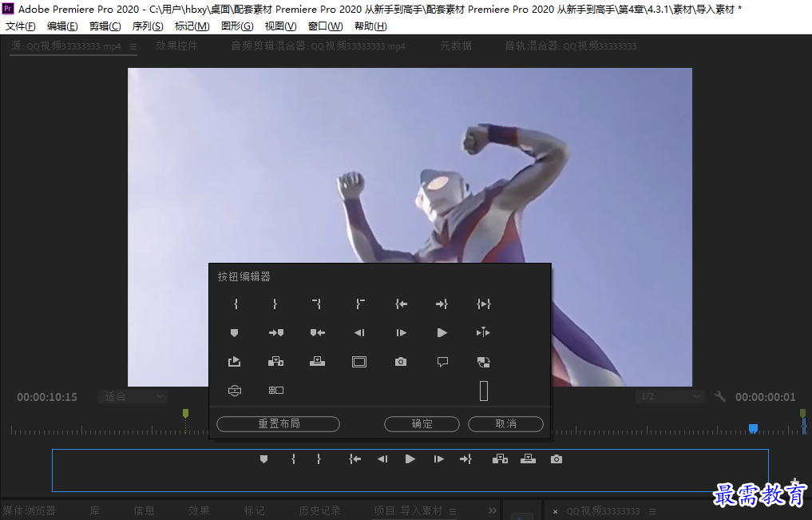Screen dimensions: 812x520
Task: Cancel with the 取消 button
Action: coord(505,424)
